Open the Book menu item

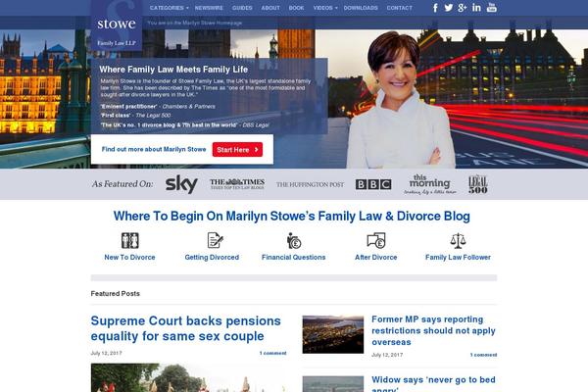296,8
